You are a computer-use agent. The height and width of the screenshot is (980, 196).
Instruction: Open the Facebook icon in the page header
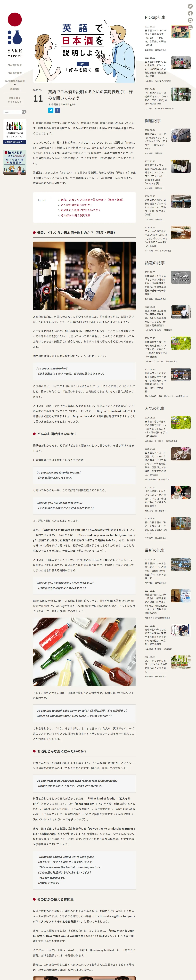(x=190, y=13)
